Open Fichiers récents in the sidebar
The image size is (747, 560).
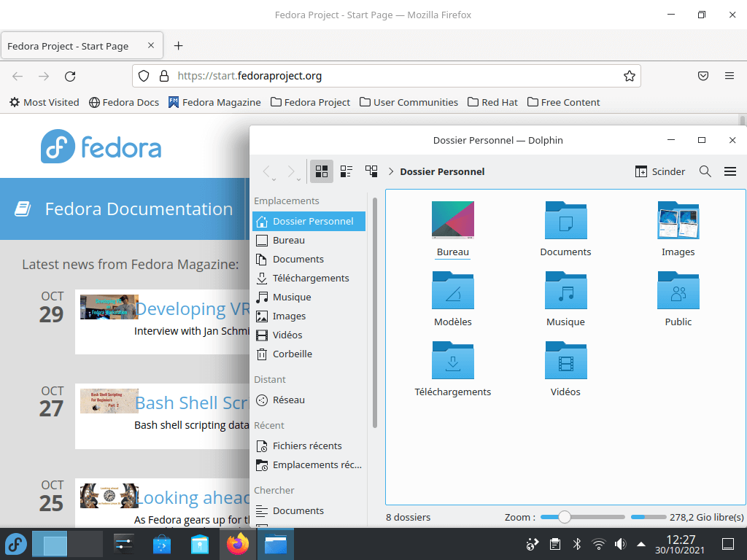coord(309,446)
